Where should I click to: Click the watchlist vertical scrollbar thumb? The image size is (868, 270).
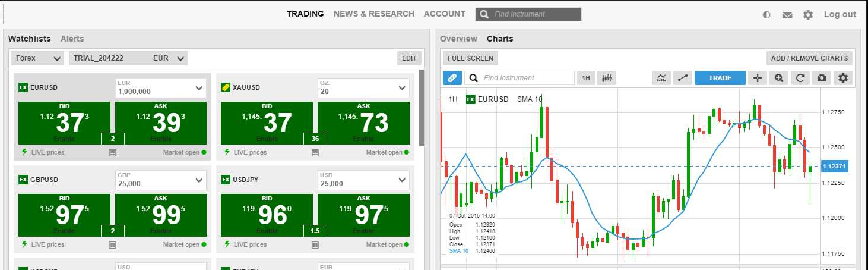click(x=422, y=108)
